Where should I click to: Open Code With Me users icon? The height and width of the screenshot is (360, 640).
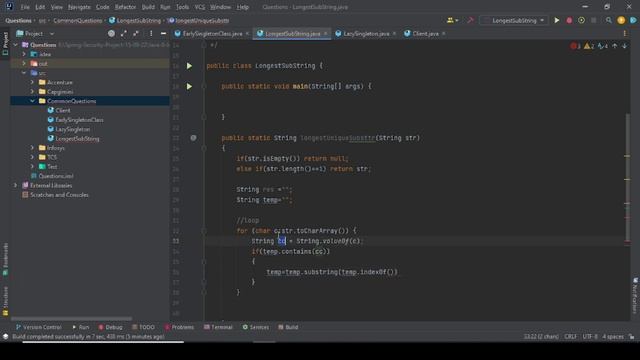[x=452, y=20]
